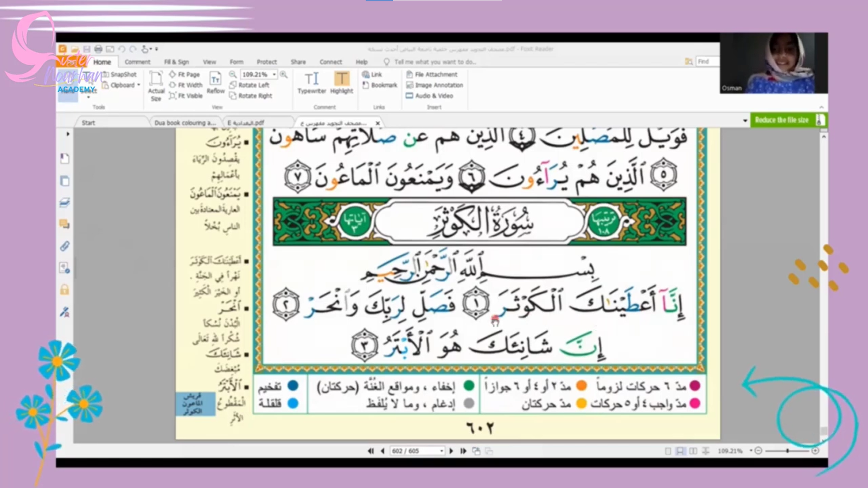The width and height of the screenshot is (868, 488).
Task: Collapse the ribbon using the chevron
Action: pos(821,107)
